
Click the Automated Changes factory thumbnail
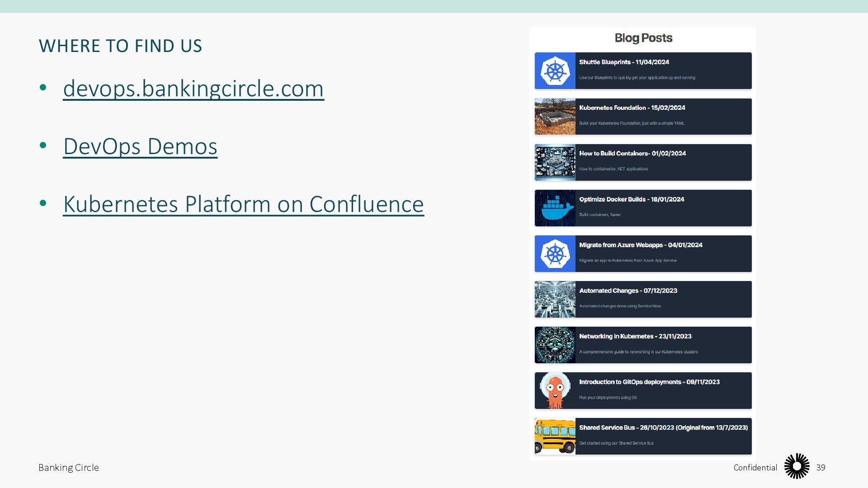coord(555,299)
